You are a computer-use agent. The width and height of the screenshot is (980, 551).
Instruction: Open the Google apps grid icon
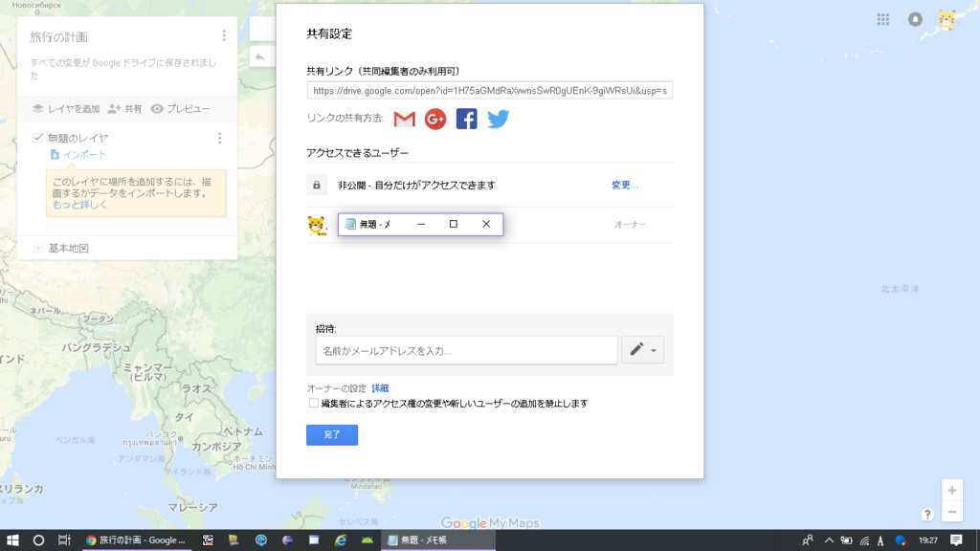point(882,18)
